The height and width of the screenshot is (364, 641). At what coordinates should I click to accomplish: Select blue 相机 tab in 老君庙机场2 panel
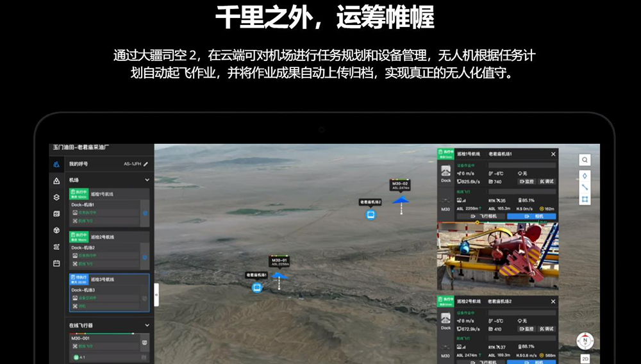pos(531,362)
